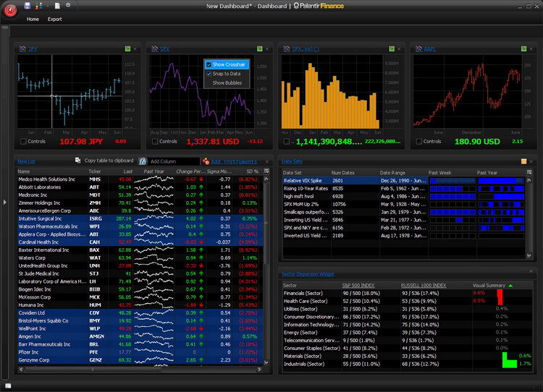Open the share people icon in the toolbar
Viewport: 543px width, 392px height.
[x=39, y=6]
